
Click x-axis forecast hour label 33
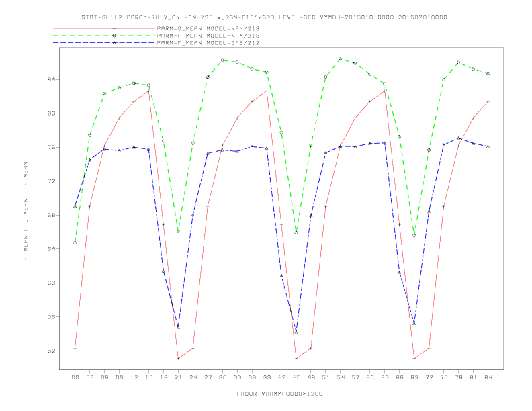pos(237,377)
